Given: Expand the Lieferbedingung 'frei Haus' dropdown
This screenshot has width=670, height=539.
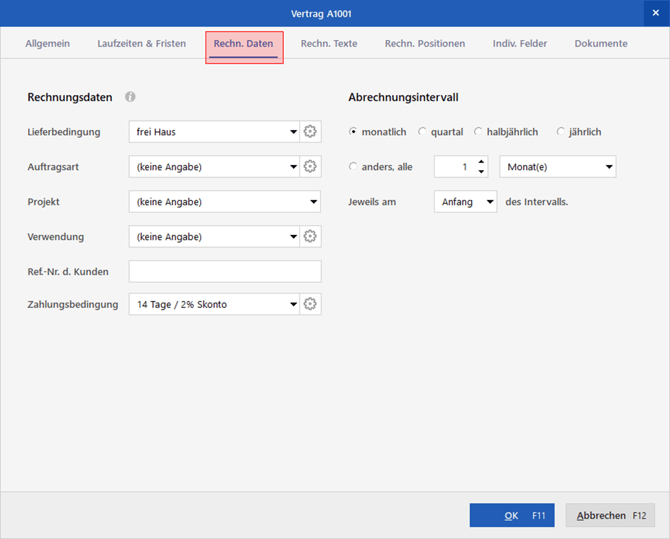Looking at the screenshot, I should [x=293, y=132].
